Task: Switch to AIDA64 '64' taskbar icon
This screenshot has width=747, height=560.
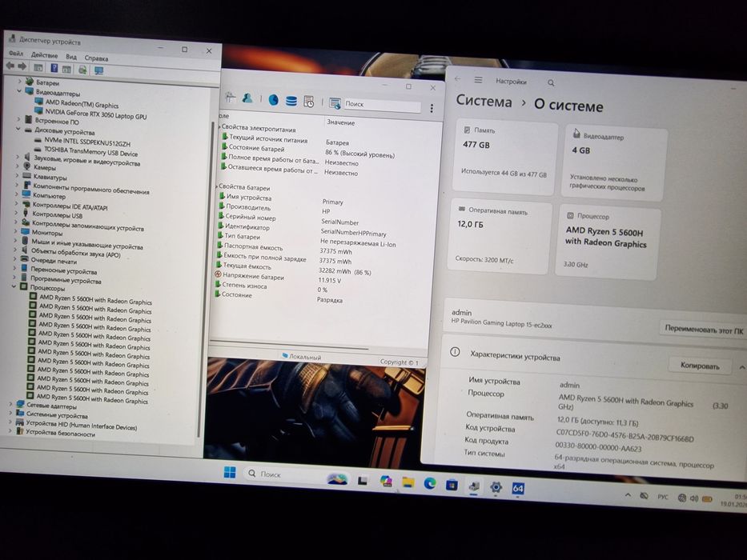Action: pyautogui.click(x=518, y=489)
